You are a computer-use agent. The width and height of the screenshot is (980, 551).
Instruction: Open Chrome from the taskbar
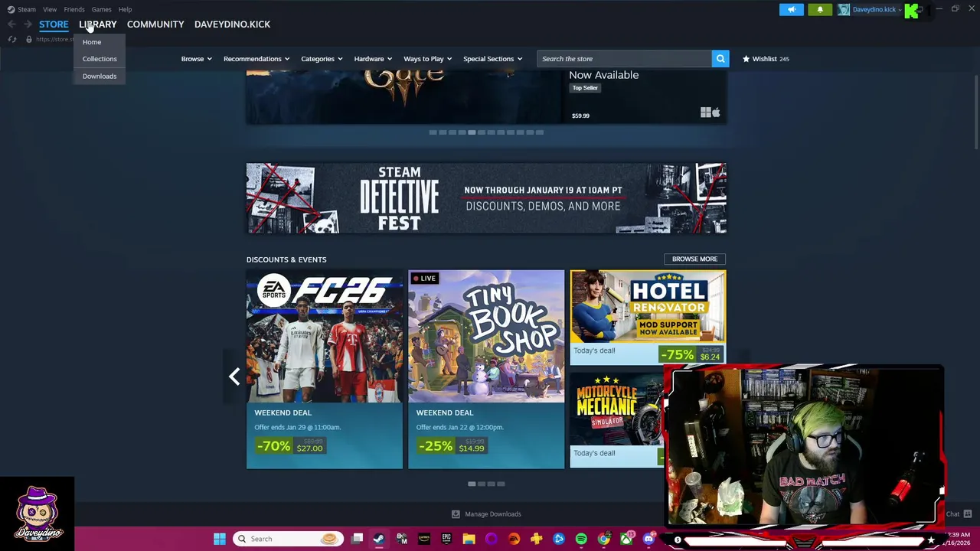(604, 539)
